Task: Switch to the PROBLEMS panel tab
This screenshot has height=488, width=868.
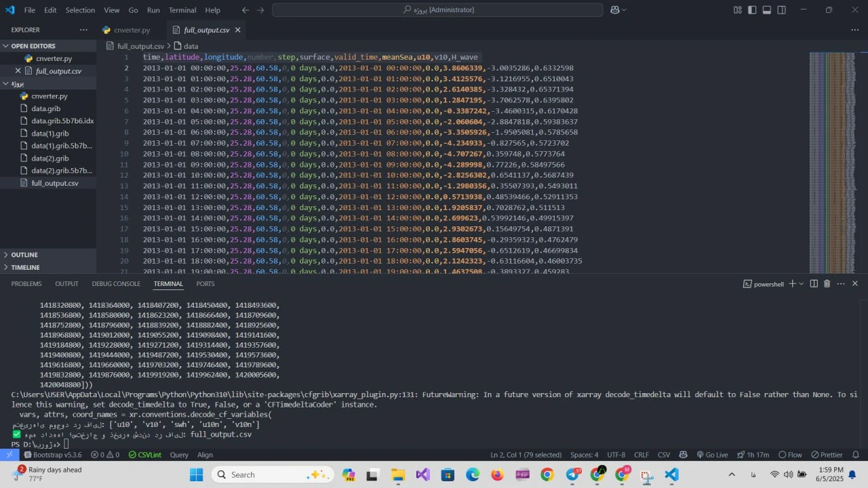Action: click(x=26, y=284)
